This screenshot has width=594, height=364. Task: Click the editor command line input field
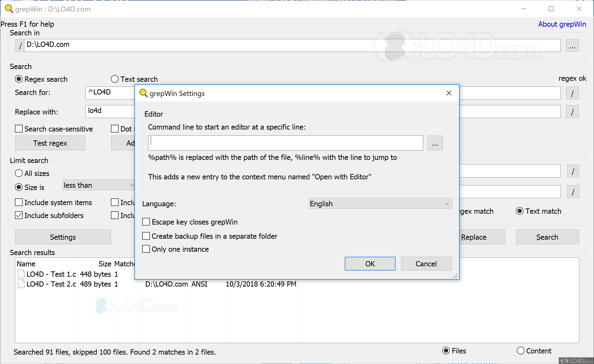pos(285,143)
